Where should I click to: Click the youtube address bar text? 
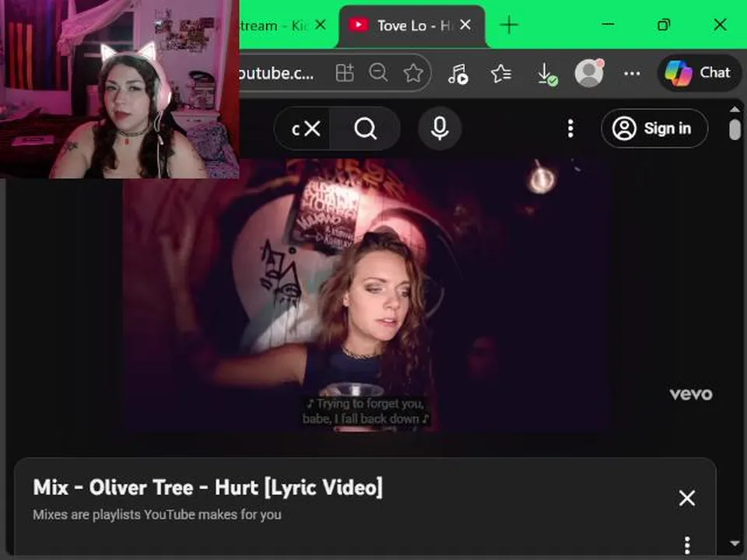click(x=276, y=73)
